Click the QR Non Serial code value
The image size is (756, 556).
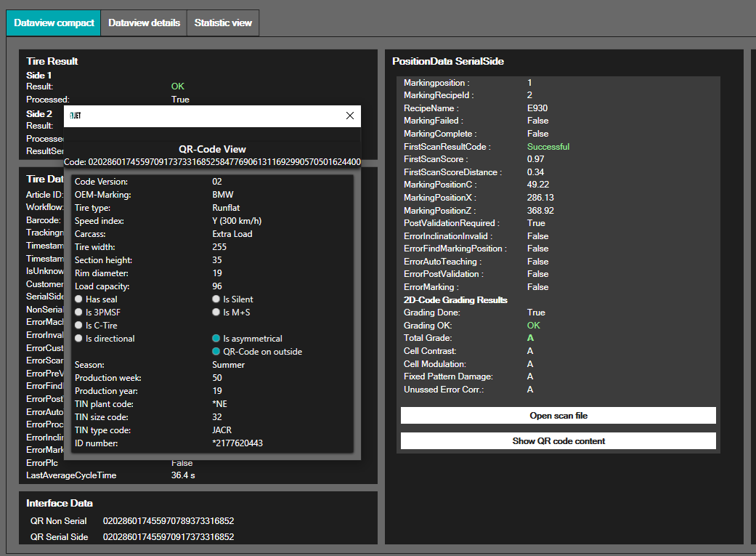(x=168, y=521)
